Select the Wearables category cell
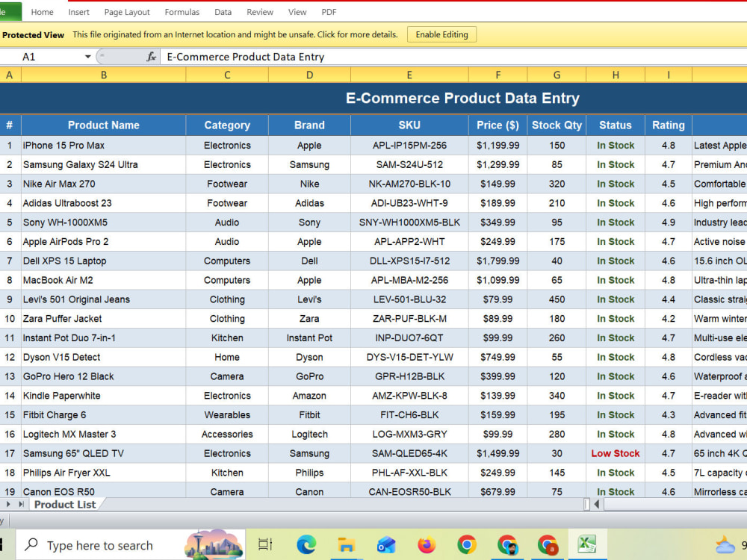This screenshot has width=747, height=560. click(x=227, y=414)
